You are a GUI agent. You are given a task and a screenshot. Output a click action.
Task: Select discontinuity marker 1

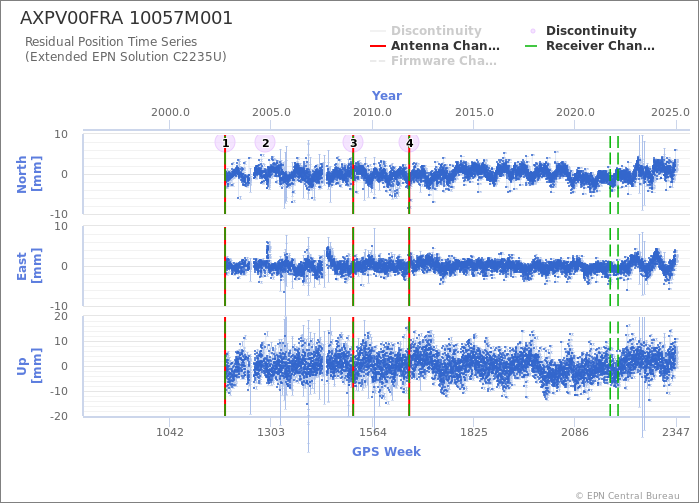[225, 143]
